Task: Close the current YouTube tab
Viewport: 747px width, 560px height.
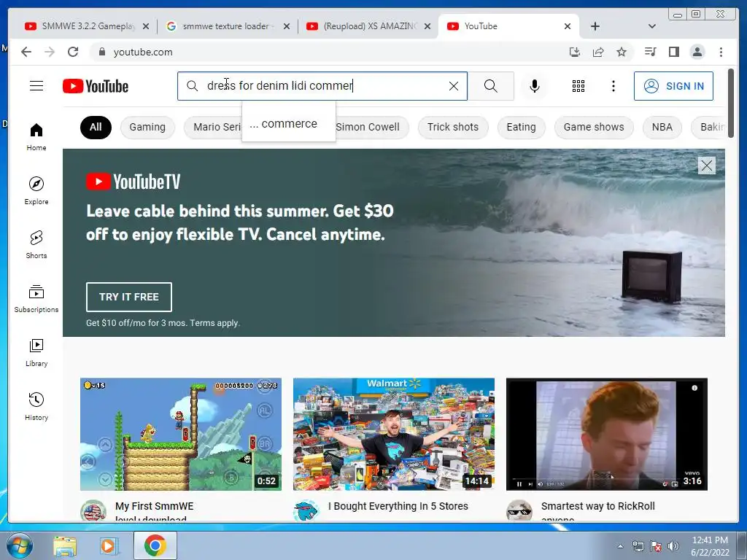Action: (x=568, y=26)
